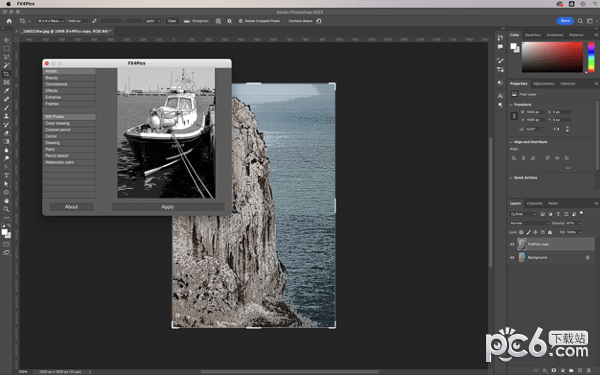Click the Clear button in options bar

pyautogui.click(x=172, y=21)
